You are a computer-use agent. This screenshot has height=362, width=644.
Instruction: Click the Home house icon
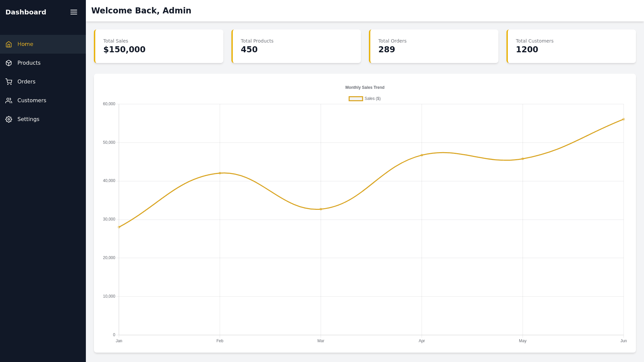point(9,44)
